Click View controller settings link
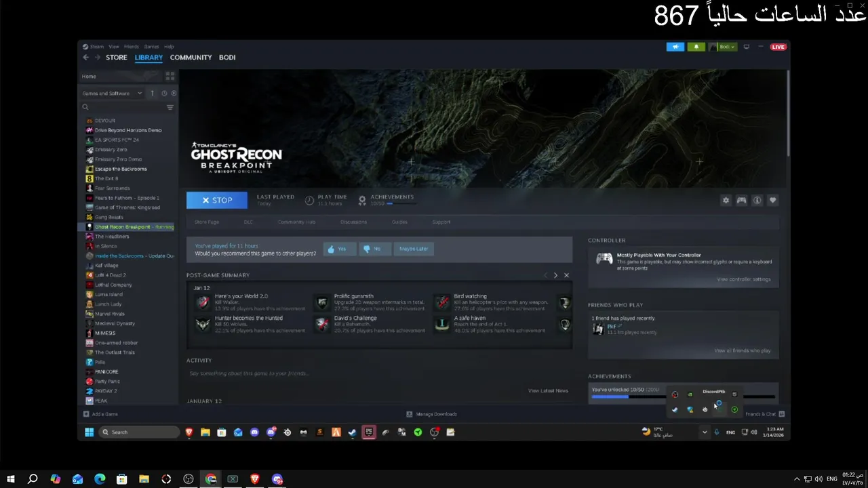The image size is (868, 488). click(x=744, y=279)
